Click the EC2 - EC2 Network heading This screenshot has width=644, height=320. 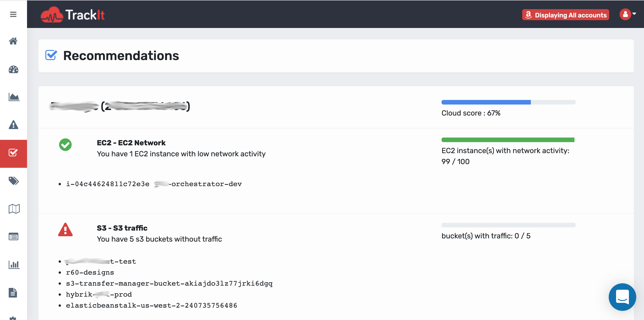131,143
